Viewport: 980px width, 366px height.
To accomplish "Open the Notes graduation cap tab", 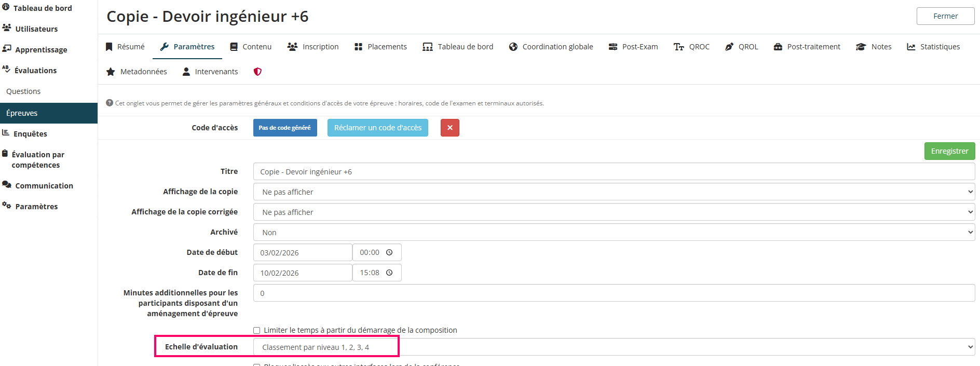I will pyautogui.click(x=874, y=47).
